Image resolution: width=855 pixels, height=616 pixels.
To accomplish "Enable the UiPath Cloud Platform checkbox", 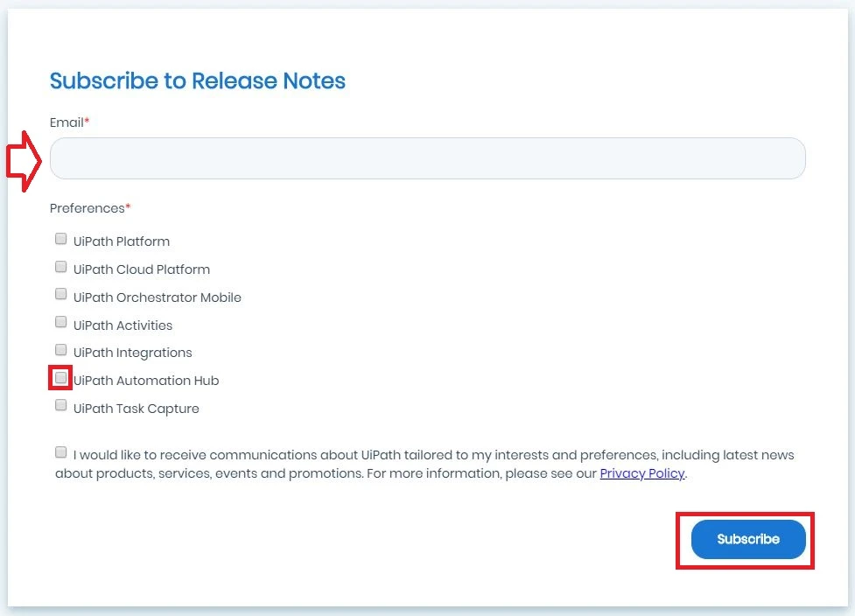I will tap(61, 267).
